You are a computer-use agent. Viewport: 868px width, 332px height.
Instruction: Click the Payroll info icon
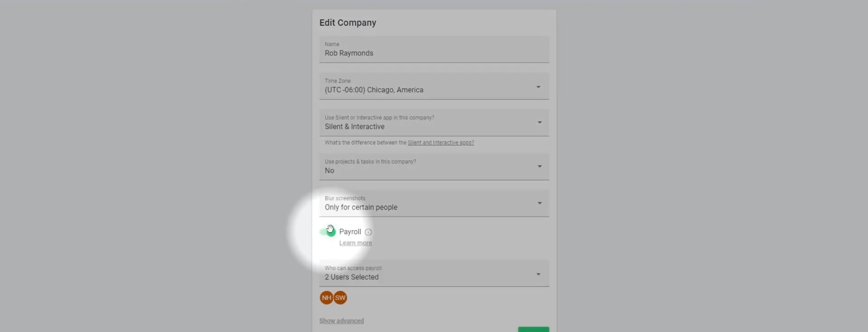pyautogui.click(x=368, y=232)
